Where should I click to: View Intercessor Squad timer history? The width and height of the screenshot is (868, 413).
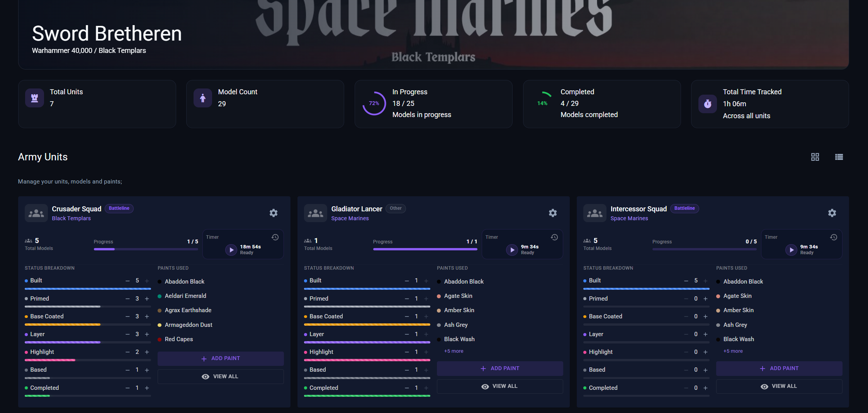834,237
